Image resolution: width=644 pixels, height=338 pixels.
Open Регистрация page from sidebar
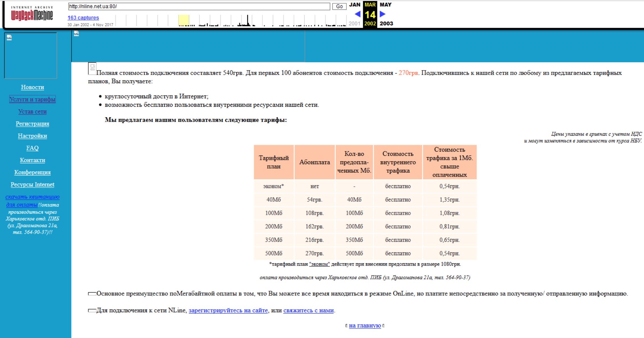(32, 124)
